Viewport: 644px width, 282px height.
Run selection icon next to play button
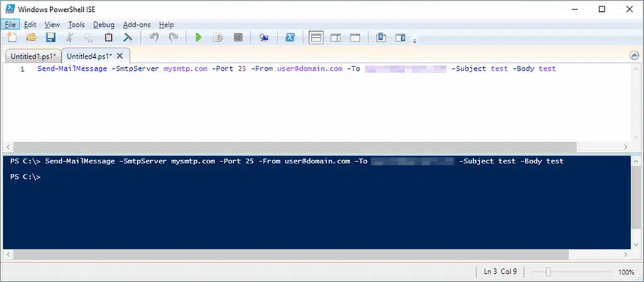coord(218,38)
